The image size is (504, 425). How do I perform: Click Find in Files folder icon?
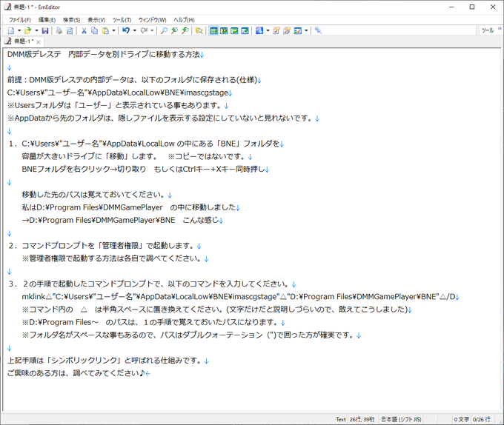pos(199,30)
